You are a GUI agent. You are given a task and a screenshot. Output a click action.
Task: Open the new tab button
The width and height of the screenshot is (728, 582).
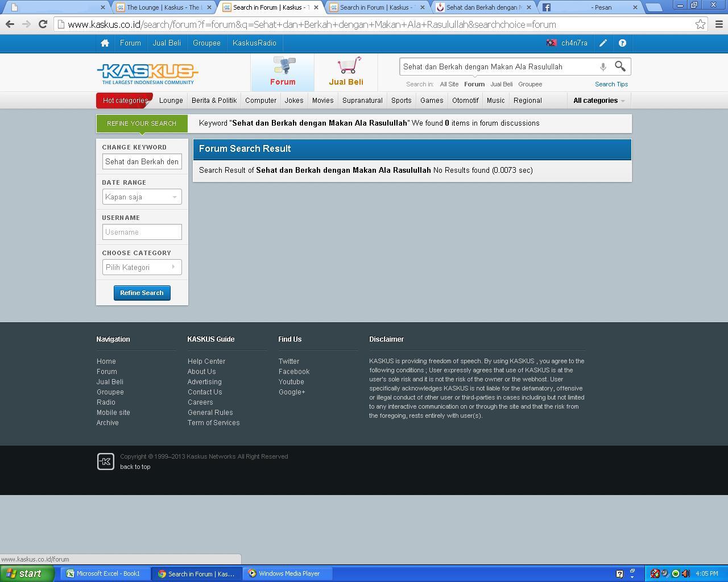coord(655,7)
